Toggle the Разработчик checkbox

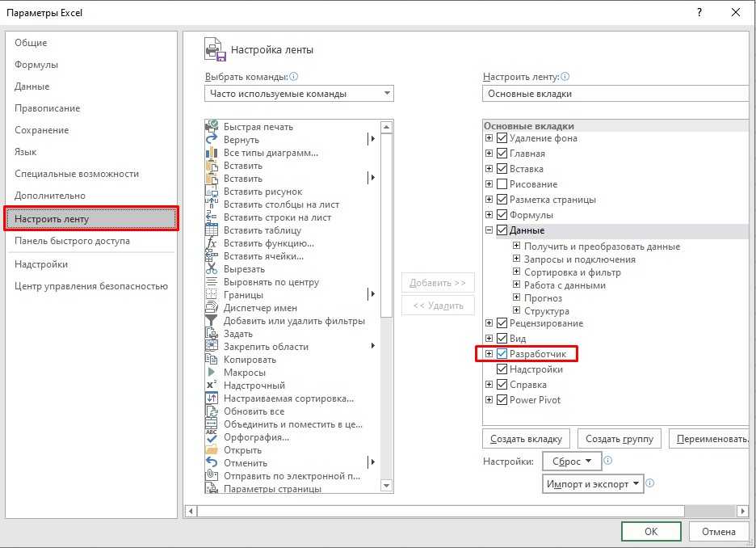[502, 354]
